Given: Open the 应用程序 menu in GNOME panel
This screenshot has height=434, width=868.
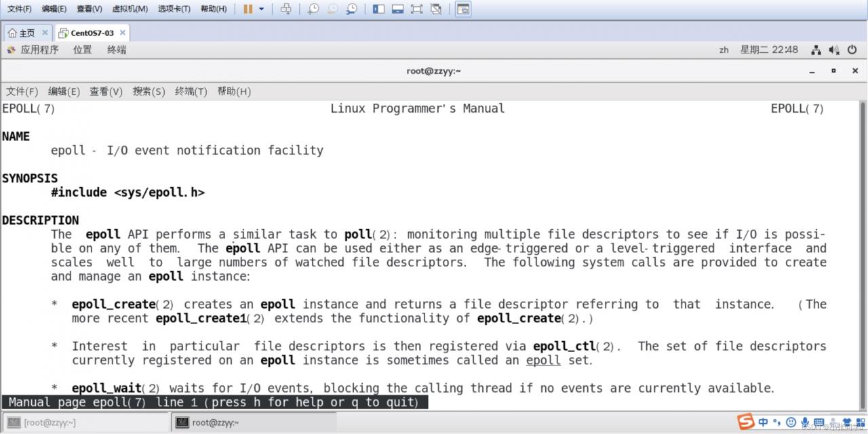Looking at the screenshot, I should point(33,50).
